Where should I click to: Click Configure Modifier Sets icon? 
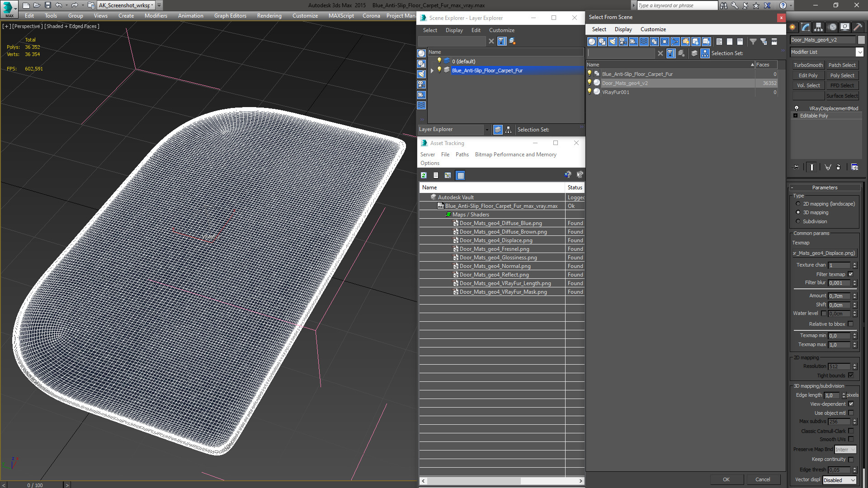(x=854, y=167)
